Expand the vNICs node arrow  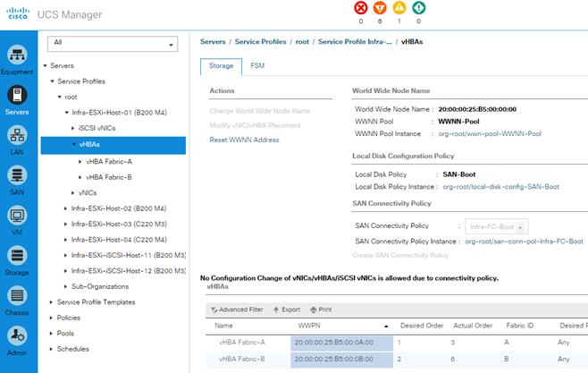point(73,193)
